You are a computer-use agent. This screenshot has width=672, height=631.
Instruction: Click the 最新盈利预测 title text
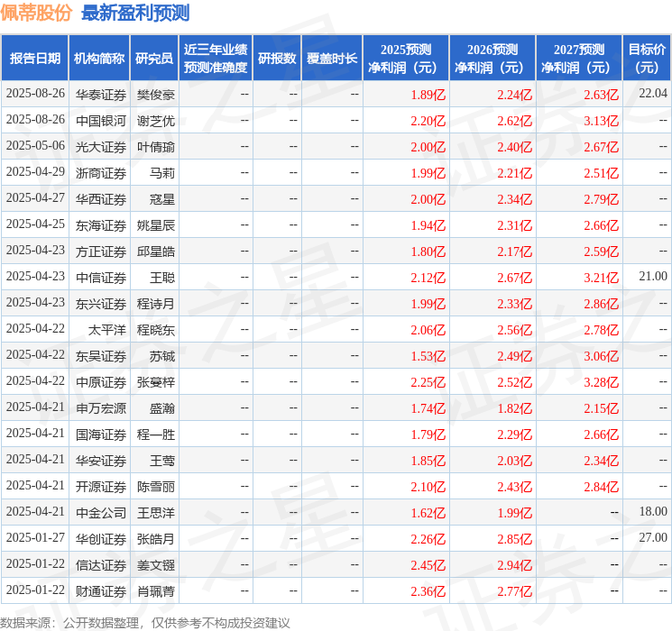(x=135, y=13)
